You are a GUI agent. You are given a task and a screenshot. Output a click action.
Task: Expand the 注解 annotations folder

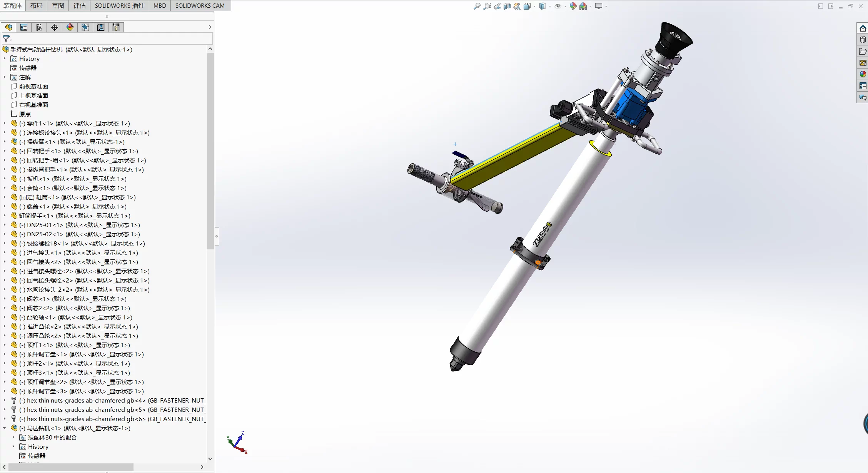point(5,77)
